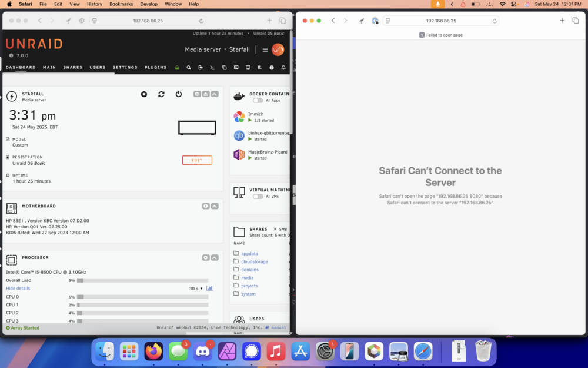Click the Starfall tile settings gear icon
The image size is (588, 368).
(197, 94)
